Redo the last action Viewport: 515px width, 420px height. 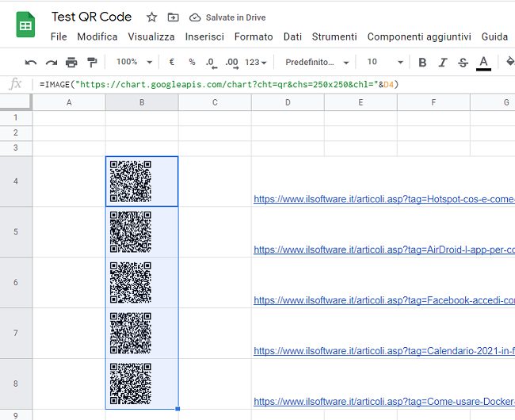(x=51, y=62)
